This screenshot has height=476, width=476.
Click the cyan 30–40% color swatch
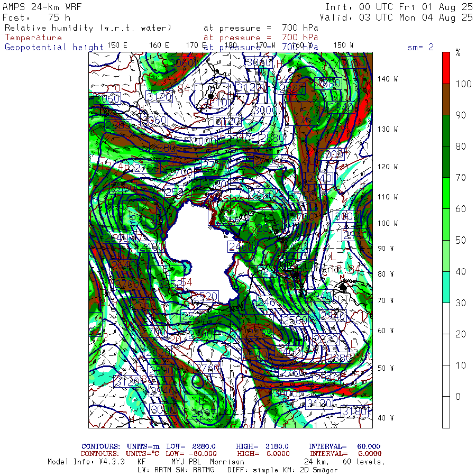(446, 287)
